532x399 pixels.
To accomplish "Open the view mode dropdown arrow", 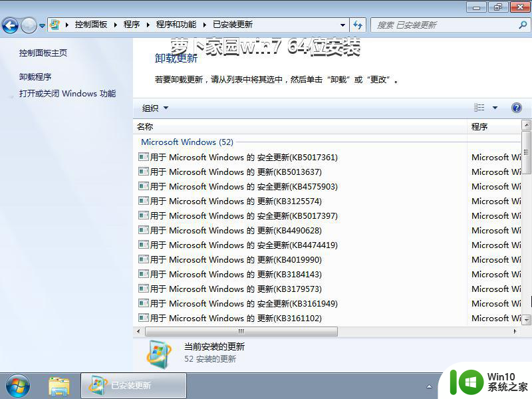I will (495, 108).
